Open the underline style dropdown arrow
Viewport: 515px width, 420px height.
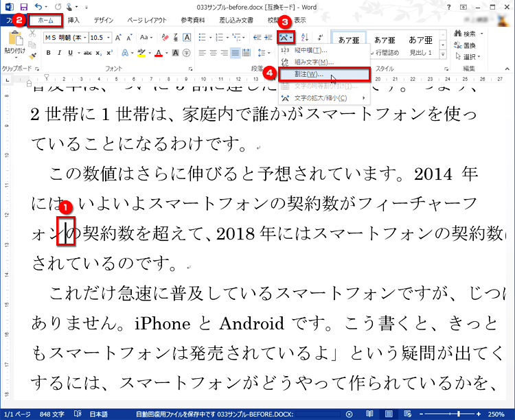pos(78,53)
